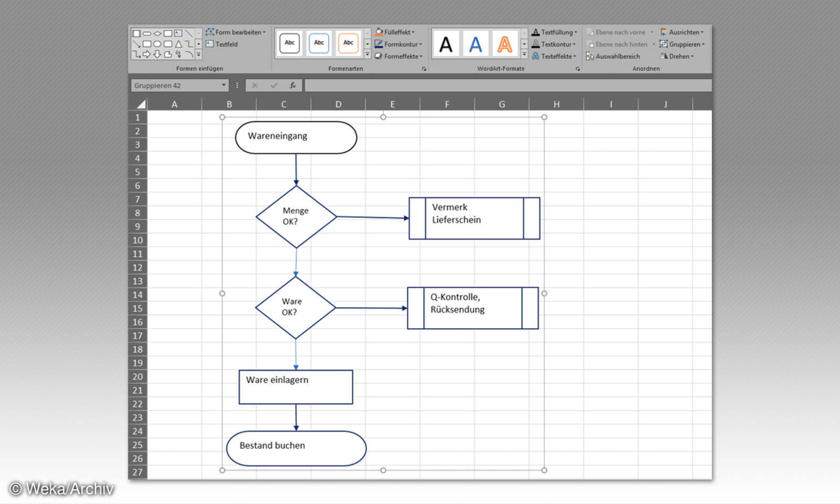Click Gruppieren in the Anordnen group
Screen dimensions: 840x504
pyautogui.click(x=684, y=44)
